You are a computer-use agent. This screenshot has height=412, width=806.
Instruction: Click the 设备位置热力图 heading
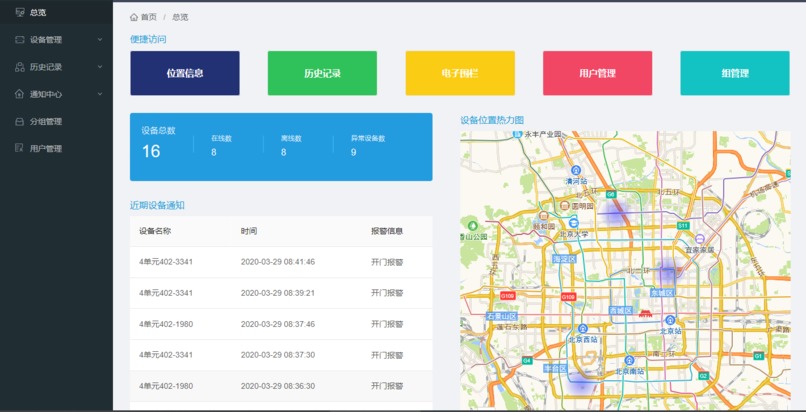[492, 120]
